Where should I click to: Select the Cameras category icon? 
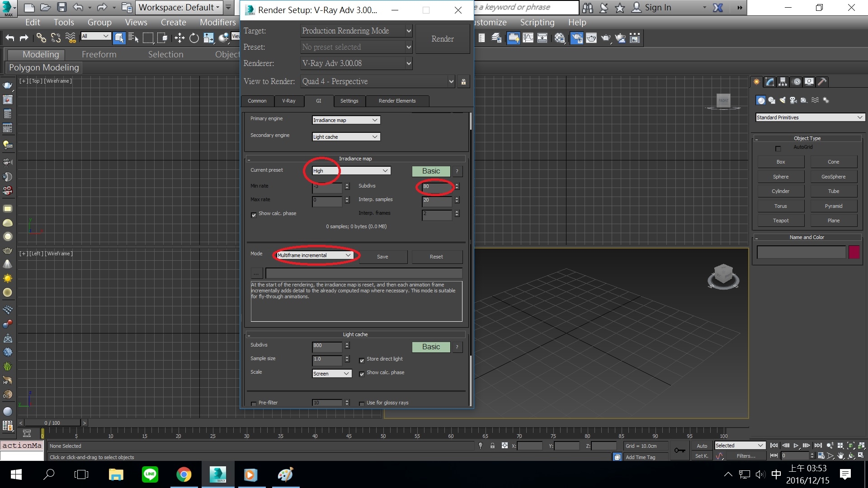[x=793, y=100]
